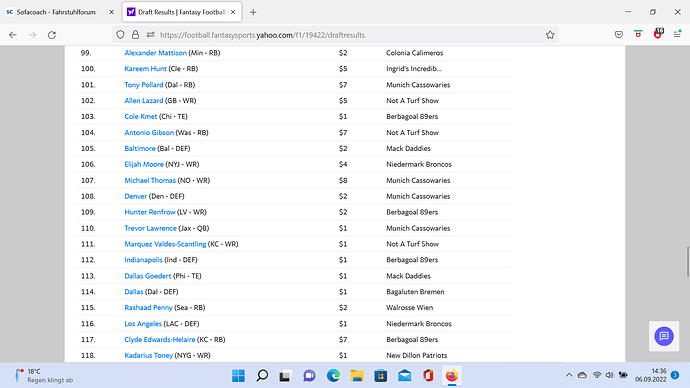Image resolution: width=690 pixels, height=388 pixels.
Task: Open Michael Thomas player link
Action: coord(150,180)
